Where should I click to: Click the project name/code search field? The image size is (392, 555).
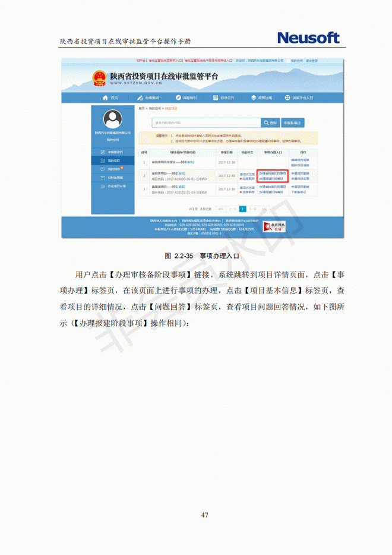pos(207,123)
